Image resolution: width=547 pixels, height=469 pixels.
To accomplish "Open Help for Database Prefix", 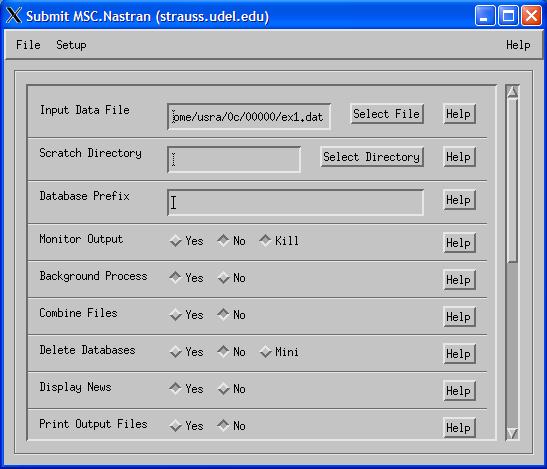I will point(459,200).
